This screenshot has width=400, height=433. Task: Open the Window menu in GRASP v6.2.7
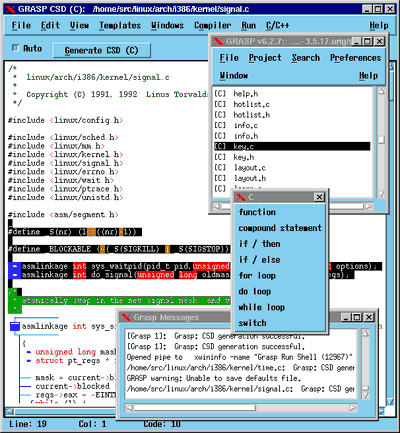[234, 76]
